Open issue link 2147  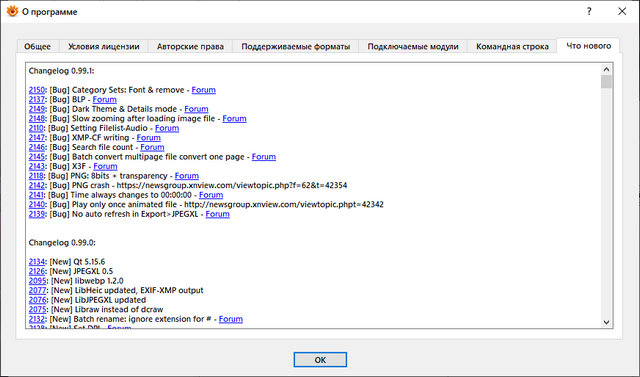[37, 137]
